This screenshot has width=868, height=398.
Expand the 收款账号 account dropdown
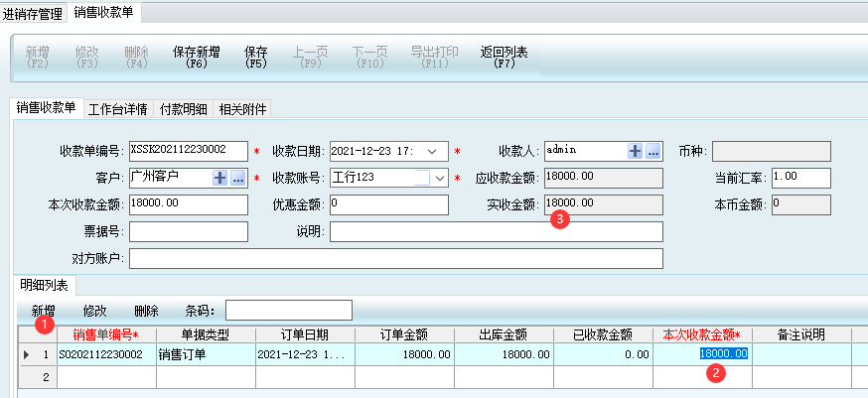pyautogui.click(x=439, y=178)
